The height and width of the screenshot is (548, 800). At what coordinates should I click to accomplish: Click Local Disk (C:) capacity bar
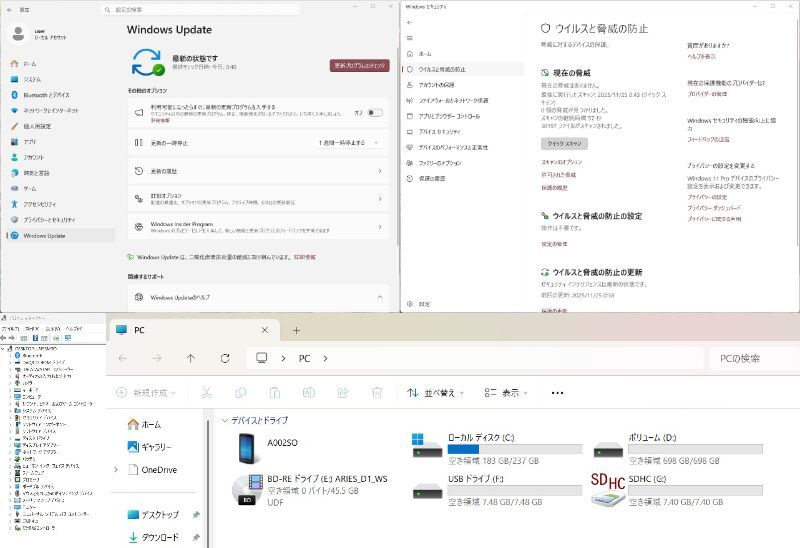(x=515, y=449)
